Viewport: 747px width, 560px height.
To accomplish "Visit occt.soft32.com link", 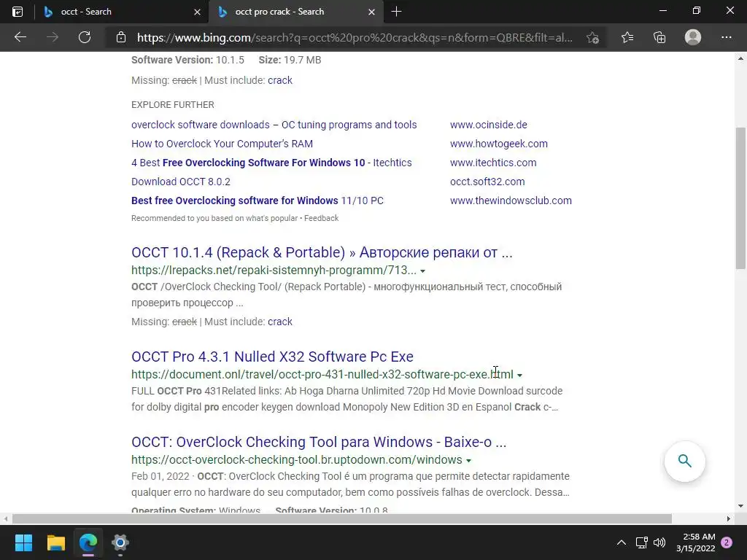I will [487, 182].
